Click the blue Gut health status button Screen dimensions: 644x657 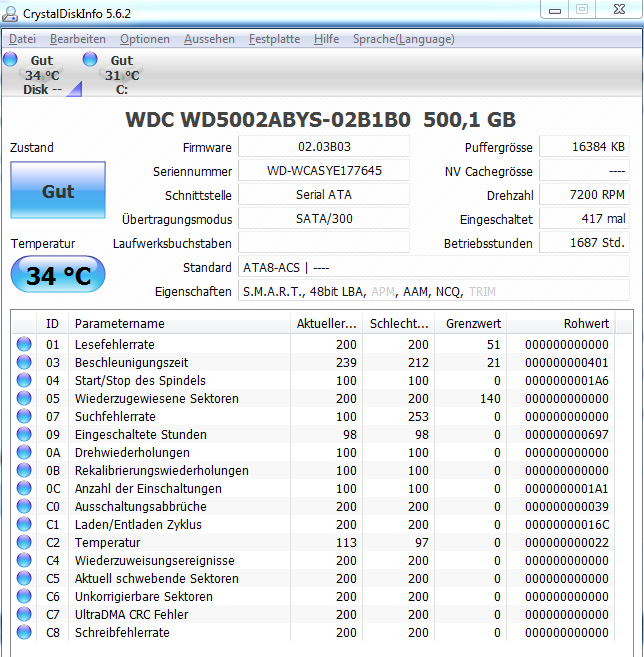pyautogui.click(x=58, y=190)
